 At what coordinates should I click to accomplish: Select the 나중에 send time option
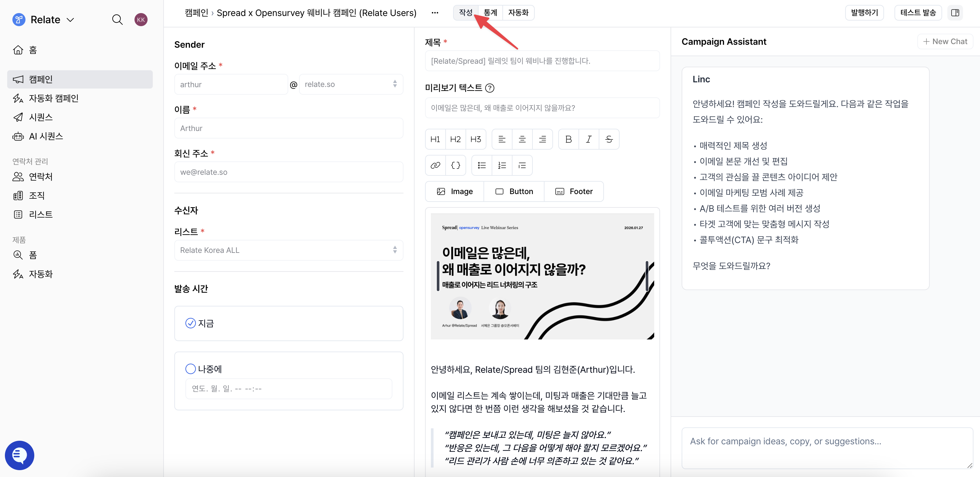(191, 369)
